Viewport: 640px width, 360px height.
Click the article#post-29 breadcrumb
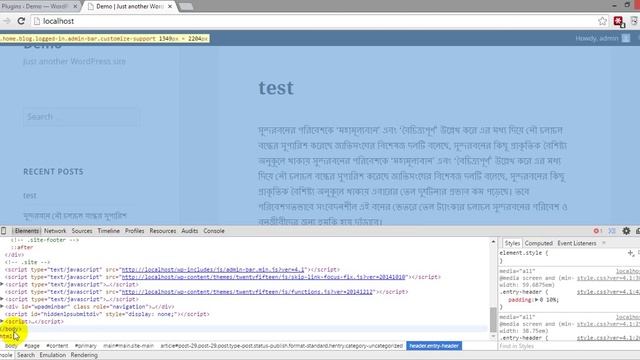coord(281,346)
